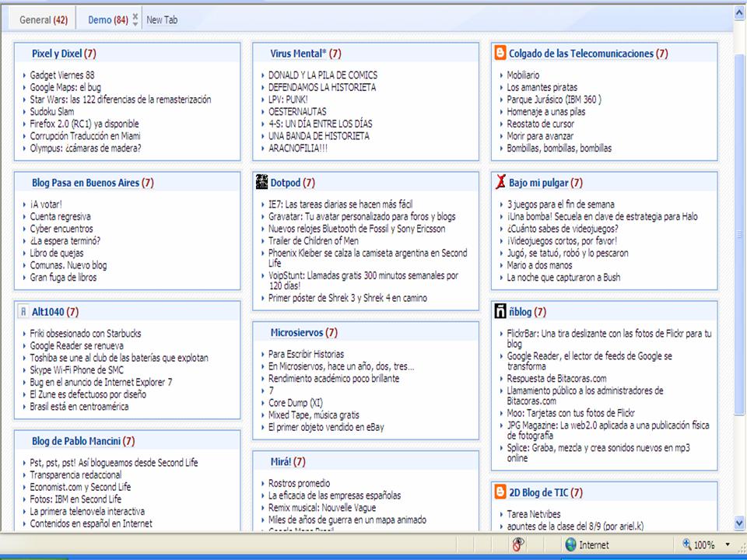Click the privacy report icon in status bar

(x=518, y=544)
